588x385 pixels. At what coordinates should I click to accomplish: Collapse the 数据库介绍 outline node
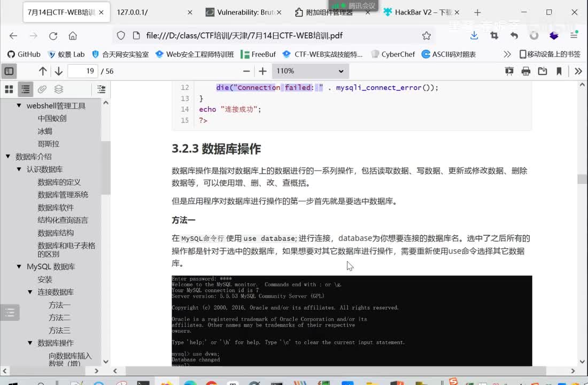click(x=7, y=156)
